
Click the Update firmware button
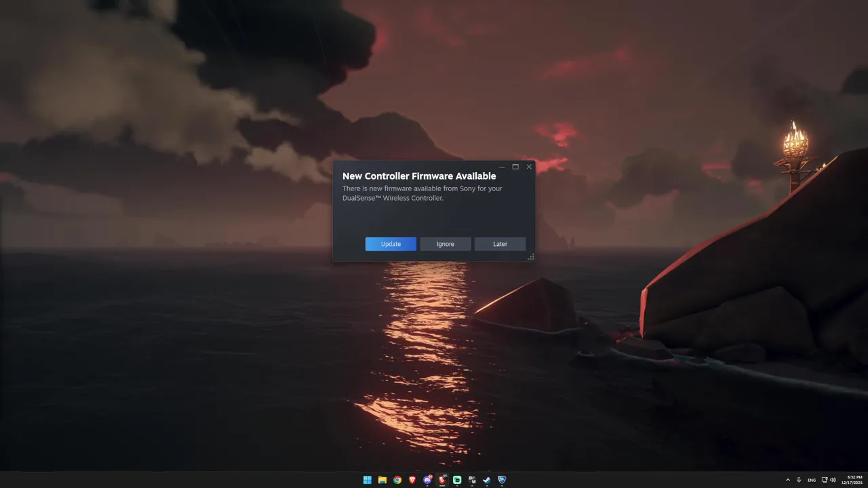(391, 244)
